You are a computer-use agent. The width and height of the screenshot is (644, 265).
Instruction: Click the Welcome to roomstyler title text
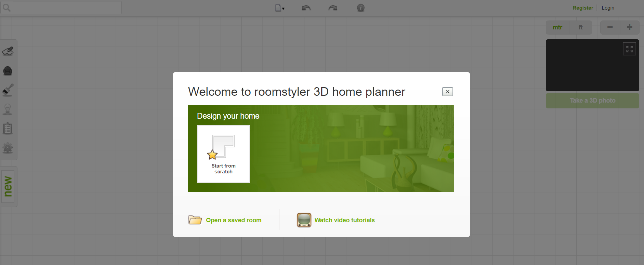point(297,92)
